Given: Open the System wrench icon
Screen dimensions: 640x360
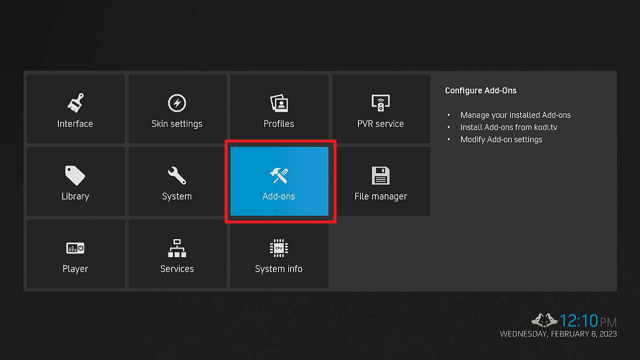Looking at the screenshot, I should (177, 176).
